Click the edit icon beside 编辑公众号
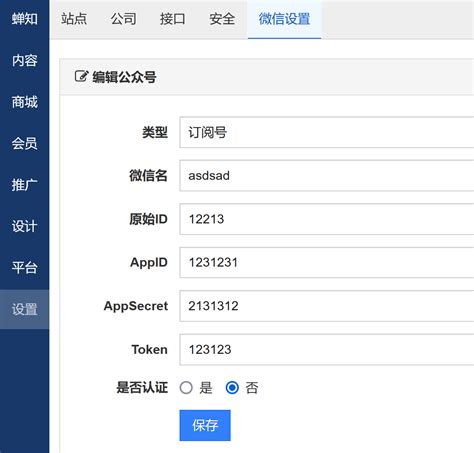This screenshot has height=453, width=474. point(81,76)
